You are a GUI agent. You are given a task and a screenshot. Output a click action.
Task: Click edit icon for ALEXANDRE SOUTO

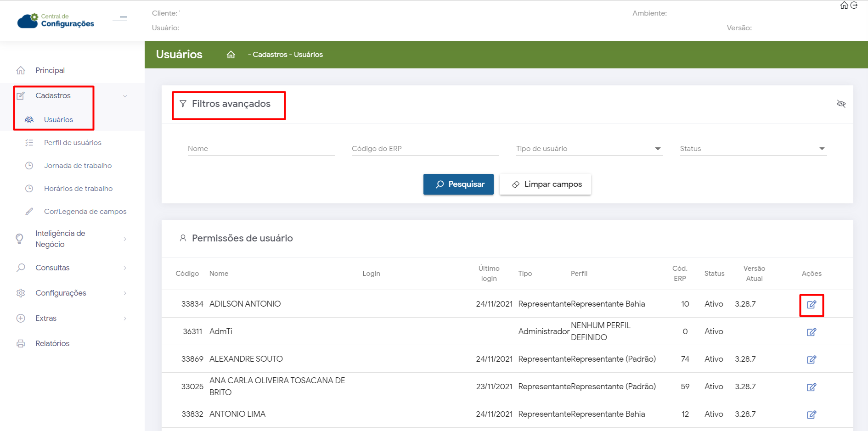click(x=812, y=359)
